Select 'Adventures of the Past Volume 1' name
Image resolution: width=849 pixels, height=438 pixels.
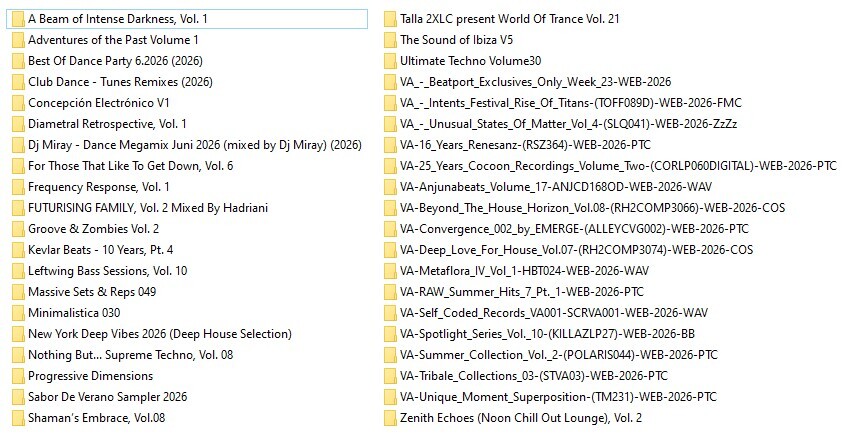point(113,40)
